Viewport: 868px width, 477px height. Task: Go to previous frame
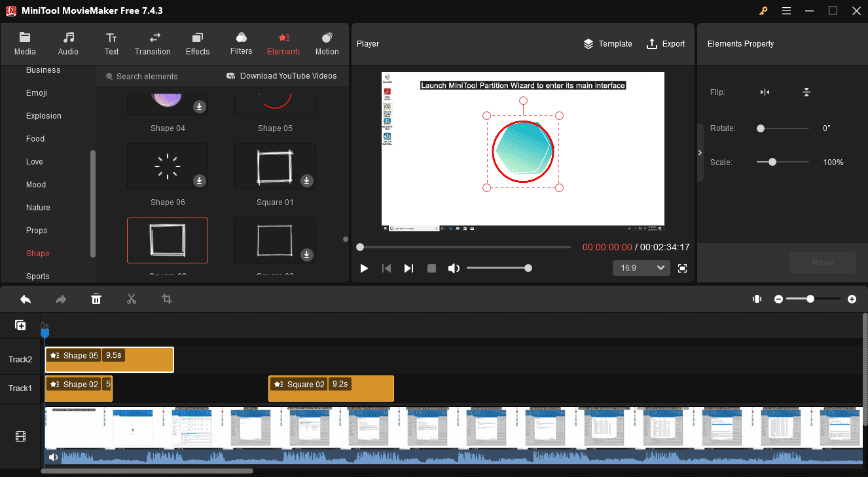pyautogui.click(x=387, y=268)
